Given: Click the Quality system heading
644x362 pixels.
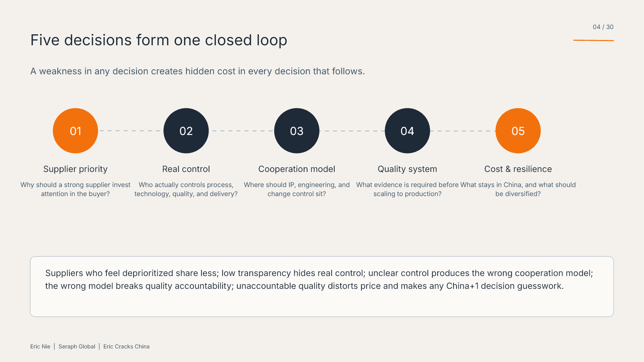Looking at the screenshot, I should point(407,169).
